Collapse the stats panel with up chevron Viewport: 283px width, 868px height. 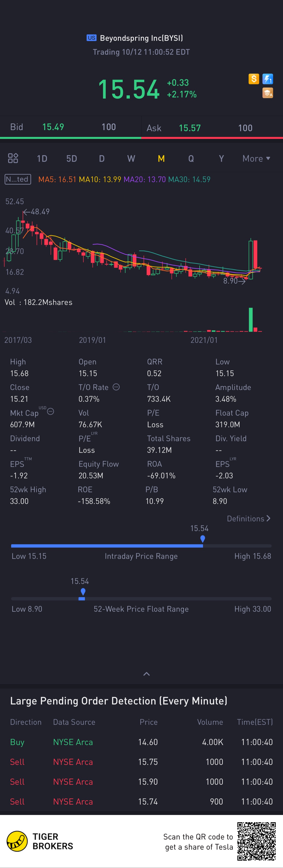pos(147,674)
